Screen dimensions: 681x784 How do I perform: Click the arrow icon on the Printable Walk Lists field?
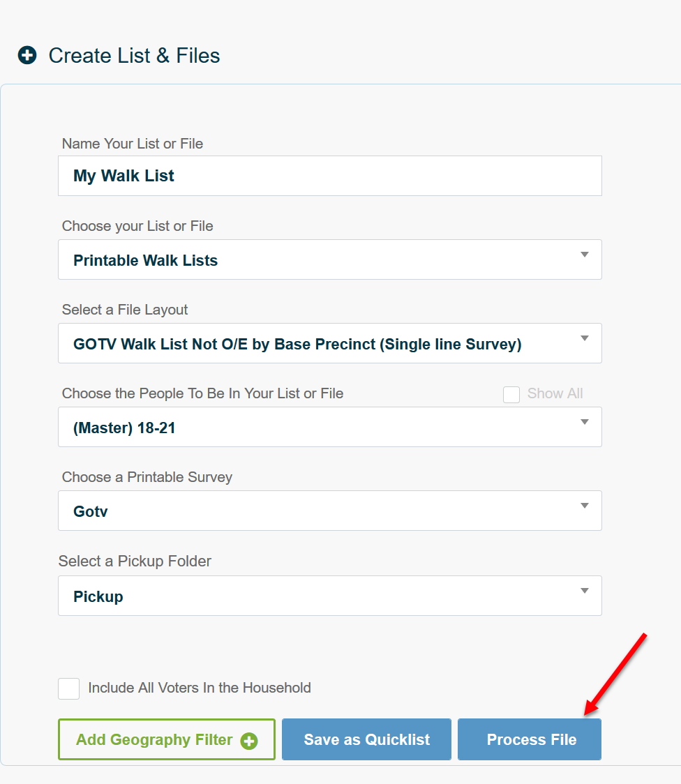pos(585,255)
